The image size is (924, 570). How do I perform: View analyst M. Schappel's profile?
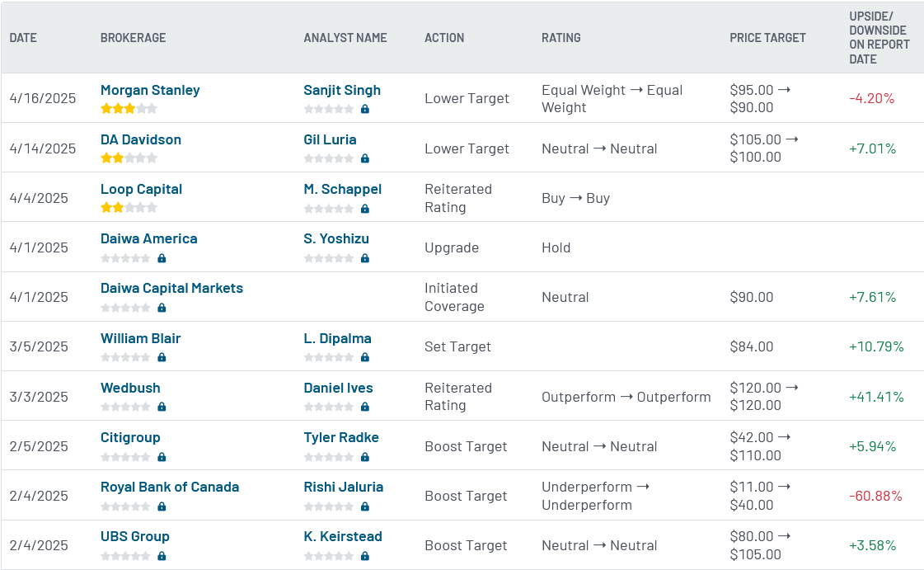click(x=342, y=189)
